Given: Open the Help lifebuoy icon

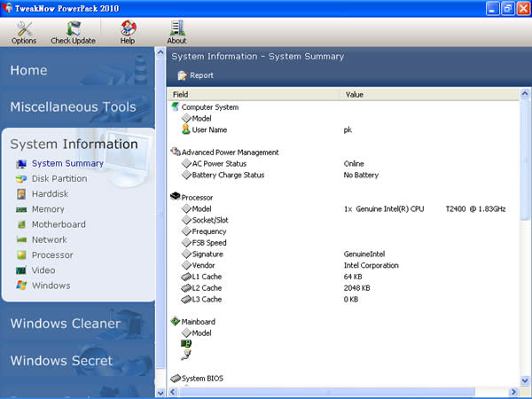Looking at the screenshot, I should pos(128,32).
